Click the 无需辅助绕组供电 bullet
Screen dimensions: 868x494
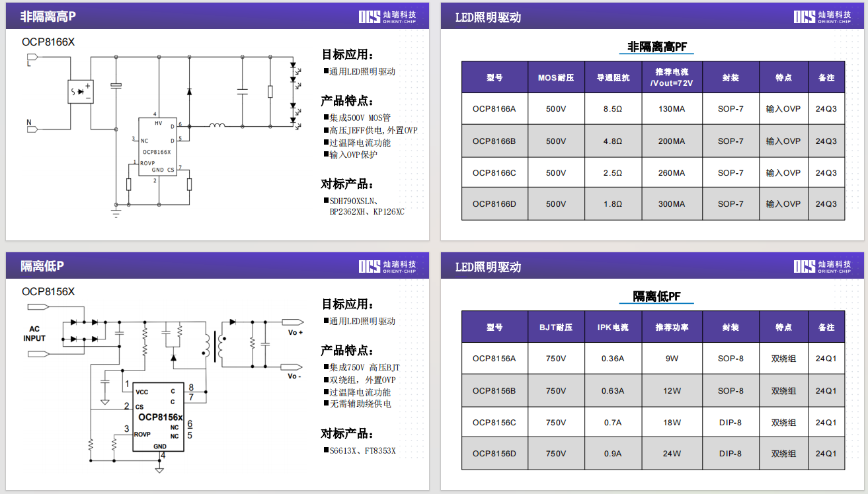point(357,404)
